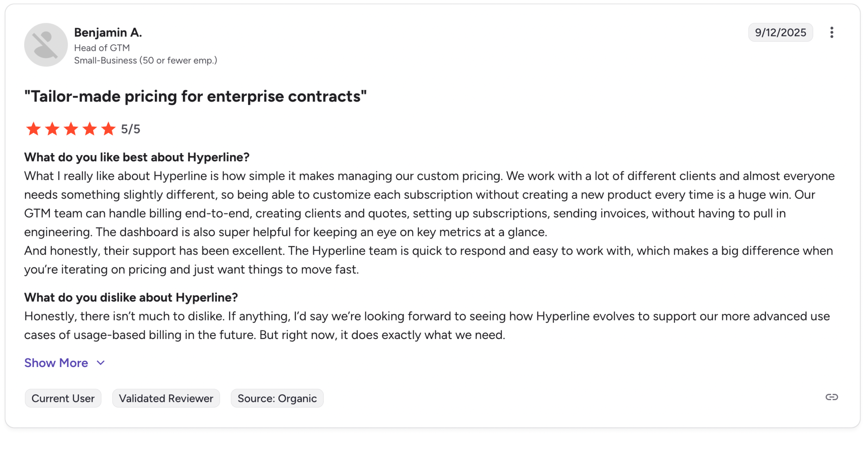The width and height of the screenshot is (868, 465).
Task: Click the first rating star
Action: pos(33,129)
